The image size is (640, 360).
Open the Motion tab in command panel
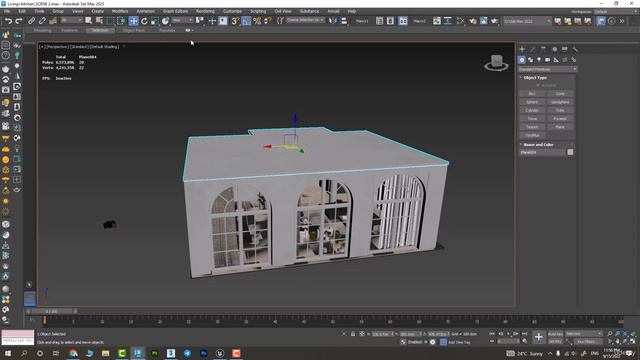tap(554, 49)
